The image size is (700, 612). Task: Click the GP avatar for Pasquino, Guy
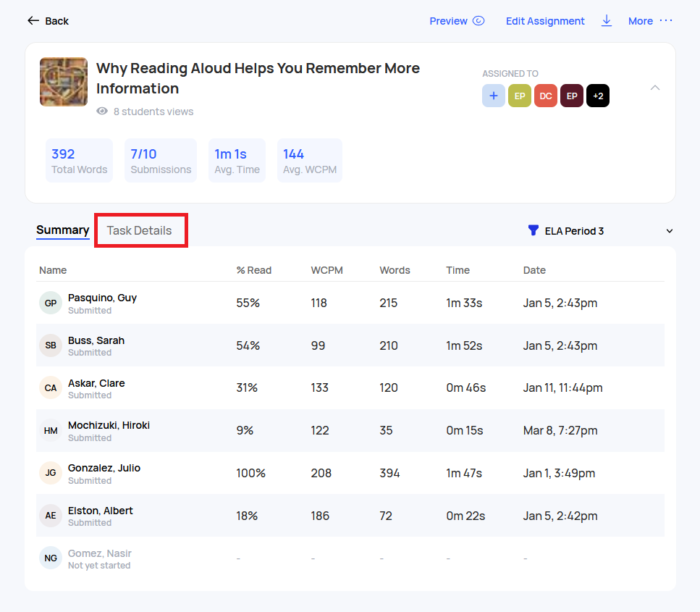click(51, 303)
